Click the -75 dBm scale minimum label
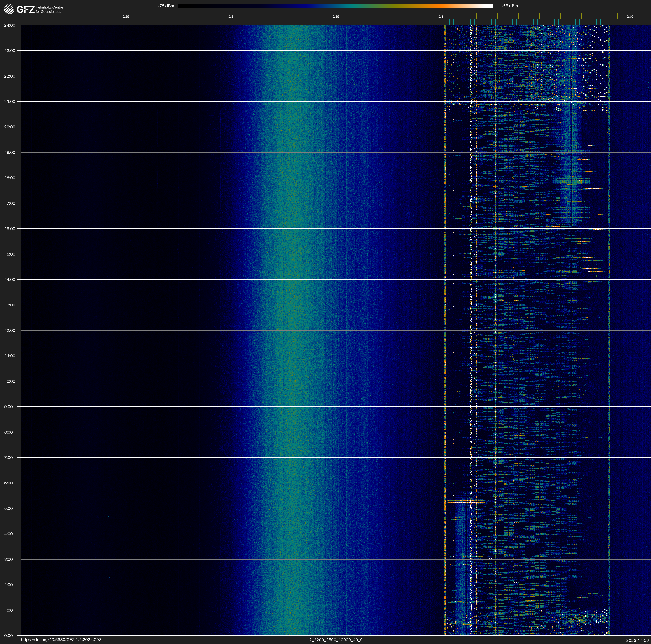This screenshot has height=644, width=651. (166, 6)
